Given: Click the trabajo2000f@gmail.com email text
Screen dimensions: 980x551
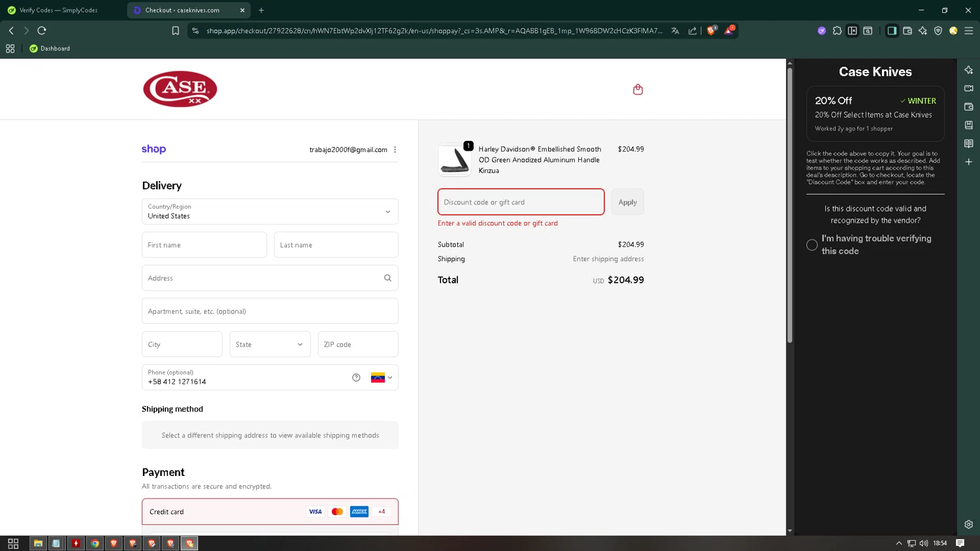Looking at the screenshot, I should (x=348, y=150).
